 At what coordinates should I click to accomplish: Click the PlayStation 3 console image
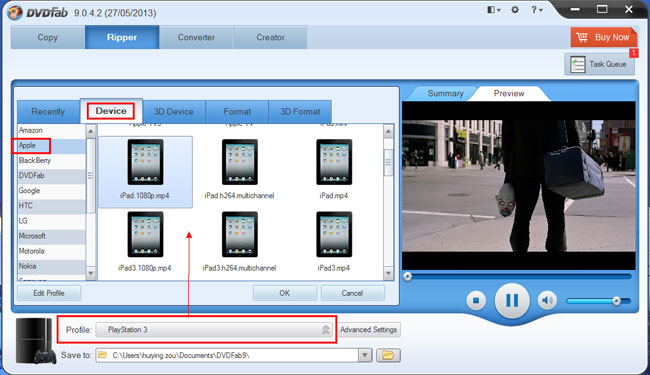tap(35, 341)
